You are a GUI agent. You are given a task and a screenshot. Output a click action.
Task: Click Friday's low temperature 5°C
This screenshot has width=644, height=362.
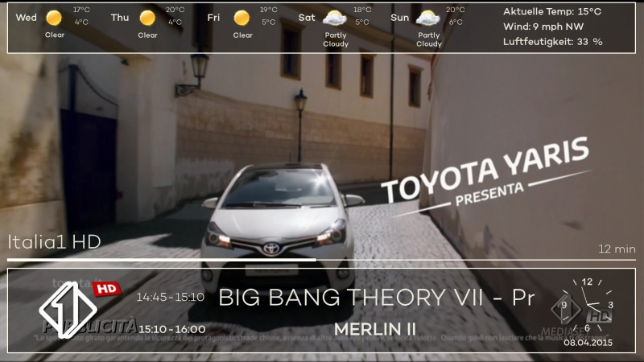point(269,23)
